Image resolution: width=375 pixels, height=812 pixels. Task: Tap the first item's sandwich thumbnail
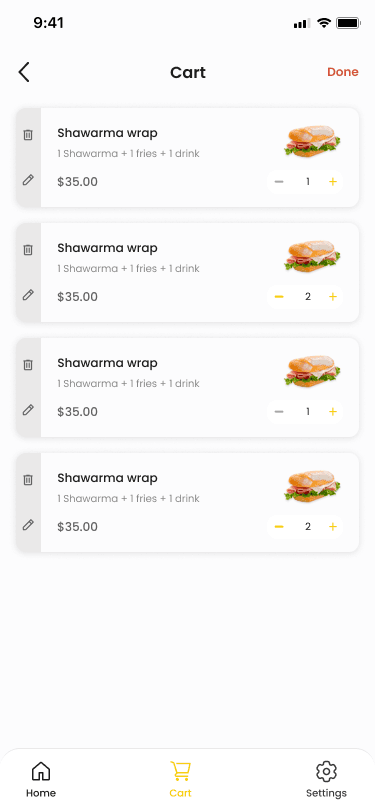[x=312, y=141]
